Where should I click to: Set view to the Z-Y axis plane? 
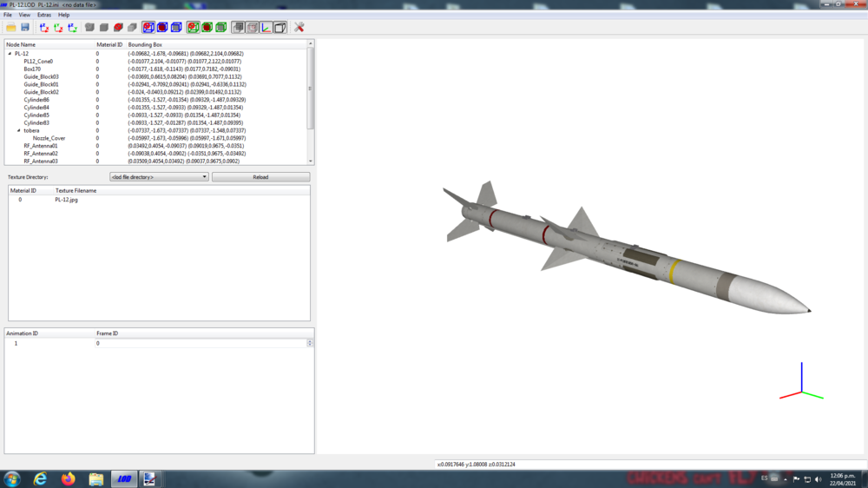pyautogui.click(x=73, y=27)
